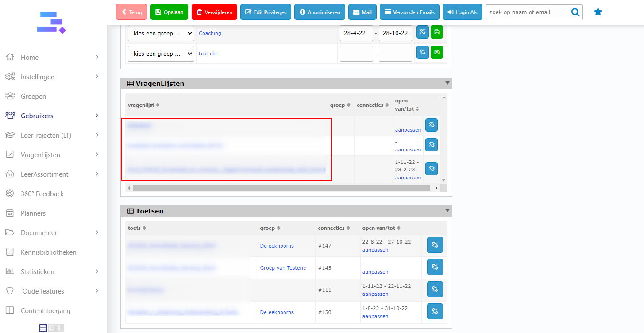Click aanpassen link for toets #147
Screen dimensions: 644x333
pos(375,250)
